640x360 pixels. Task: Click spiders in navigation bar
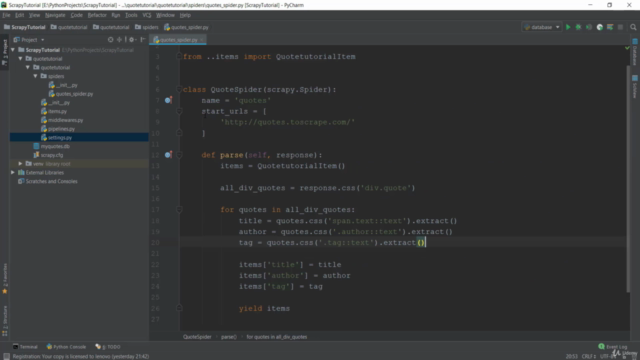[x=147, y=27]
